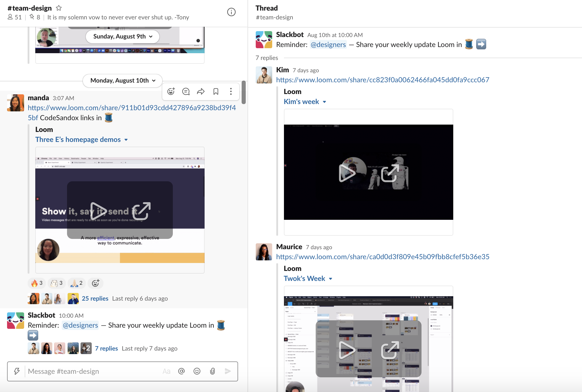Open Monday, August 10th date dropdown
The height and width of the screenshot is (392, 582).
[x=123, y=81]
